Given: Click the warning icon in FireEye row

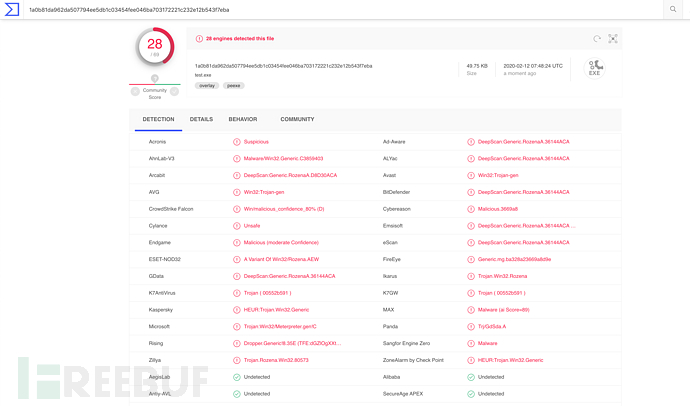Looking at the screenshot, I should pos(471,259).
